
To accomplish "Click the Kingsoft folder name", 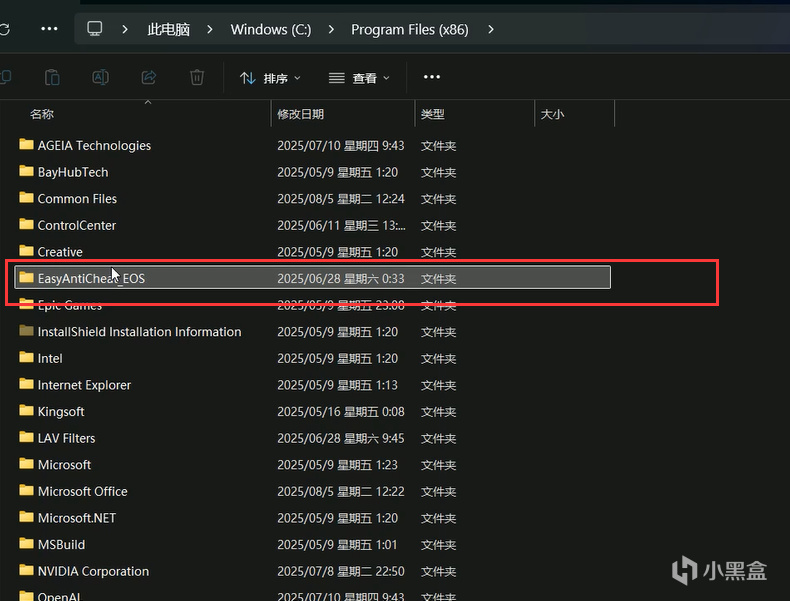I will click(61, 412).
